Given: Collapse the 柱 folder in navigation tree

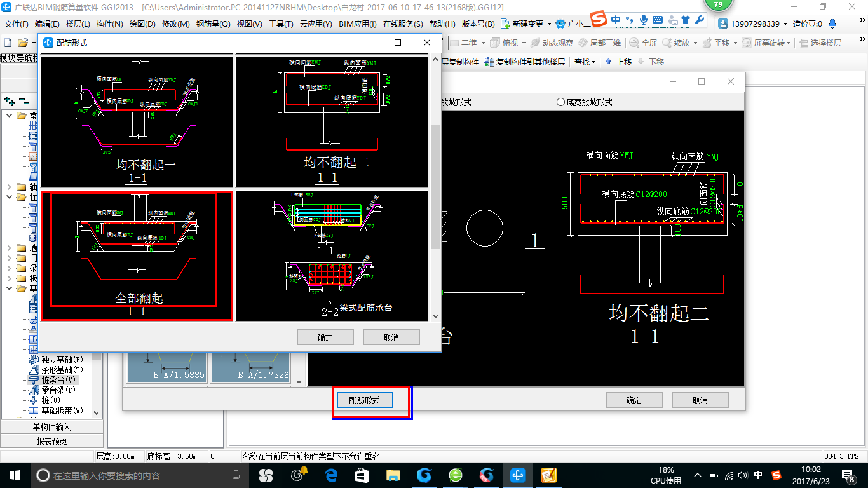Looking at the screenshot, I should (10, 197).
